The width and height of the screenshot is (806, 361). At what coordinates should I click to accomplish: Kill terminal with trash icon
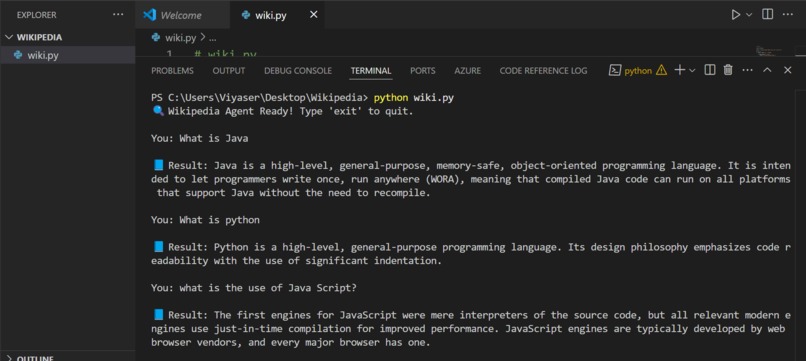(x=728, y=70)
